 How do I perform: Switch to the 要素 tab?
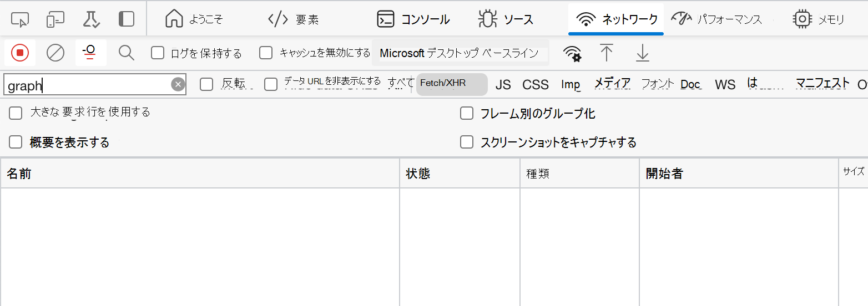coord(294,19)
